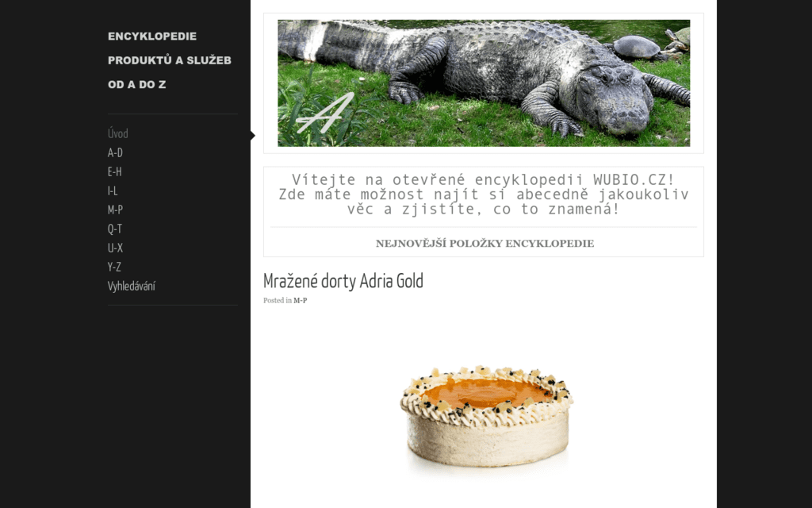
Task: Follow the M-P link after Posted in
Action: click(x=301, y=301)
